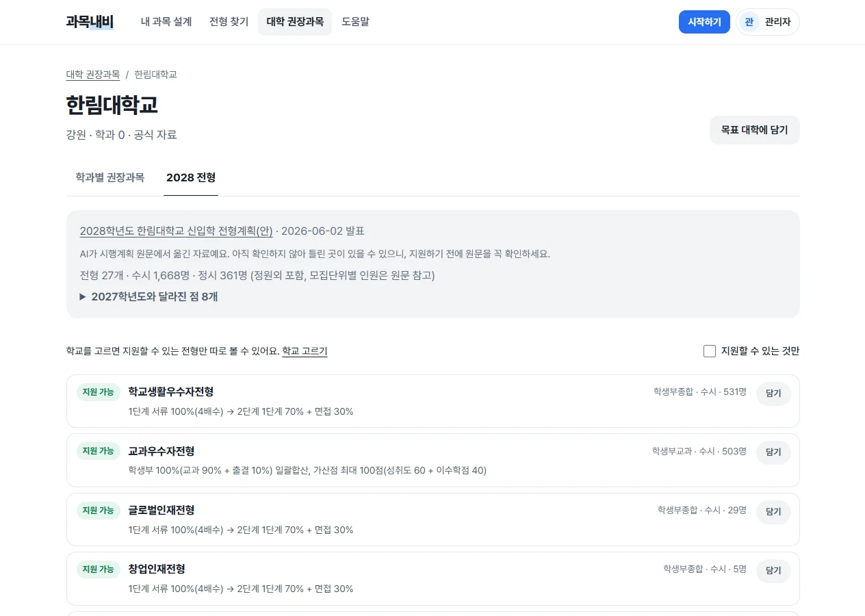Select the 2028 전형 tab
This screenshot has width=865, height=616.
click(191, 178)
